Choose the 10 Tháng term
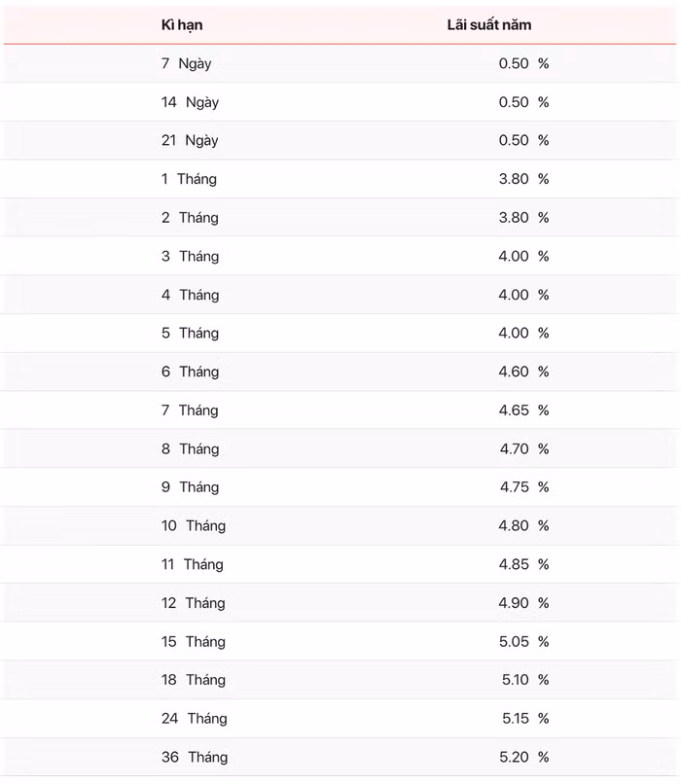 point(193,525)
